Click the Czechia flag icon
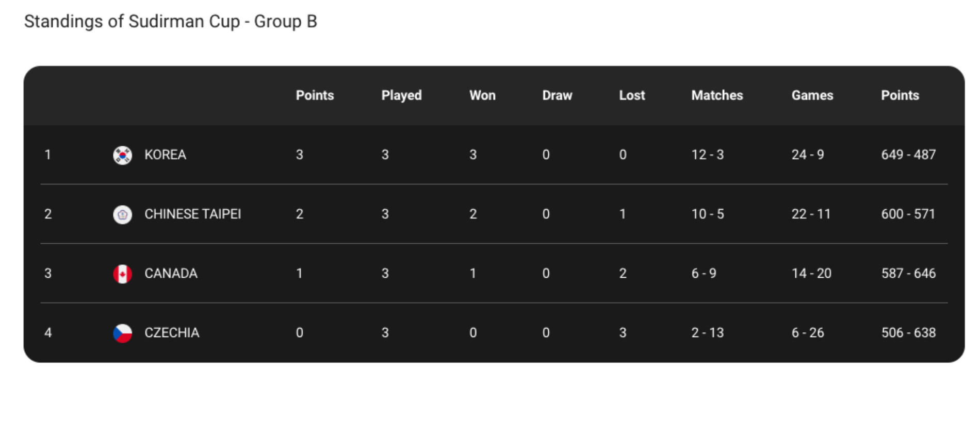The image size is (980, 422). (x=122, y=333)
